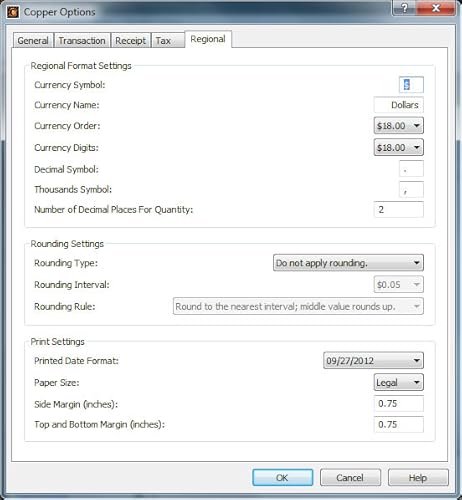Click the Currency Name field showing Dollars
The height and width of the screenshot is (500, 462).
pos(399,105)
